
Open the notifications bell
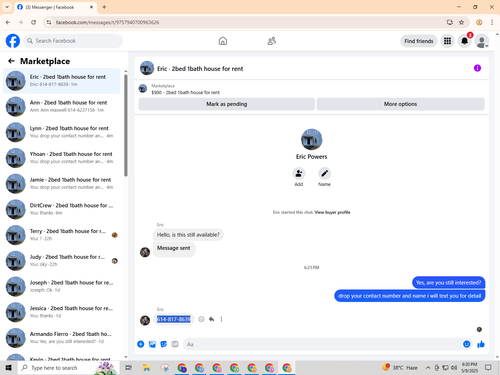click(464, 41)
